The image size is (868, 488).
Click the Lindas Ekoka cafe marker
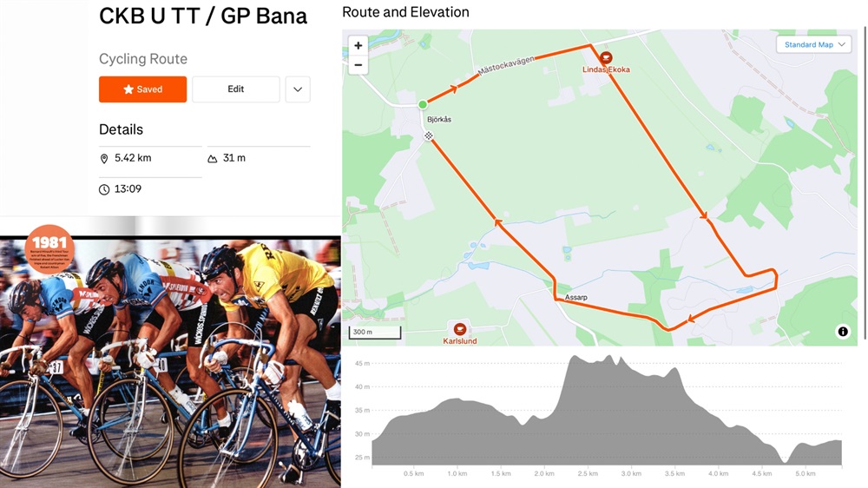pos(606,57)
